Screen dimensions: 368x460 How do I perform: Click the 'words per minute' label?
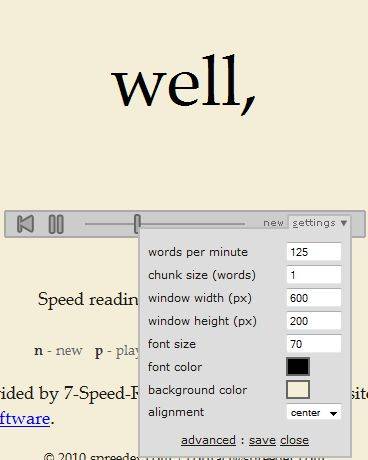point(198,252)
